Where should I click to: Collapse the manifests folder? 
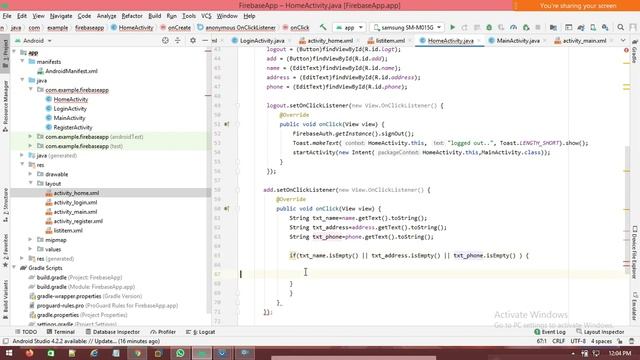(22, 61)
